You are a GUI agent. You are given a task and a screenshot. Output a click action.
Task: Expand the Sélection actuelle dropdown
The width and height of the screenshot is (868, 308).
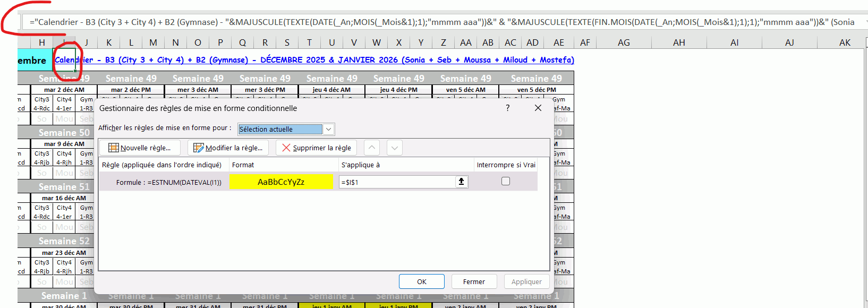tap(329, 129)
